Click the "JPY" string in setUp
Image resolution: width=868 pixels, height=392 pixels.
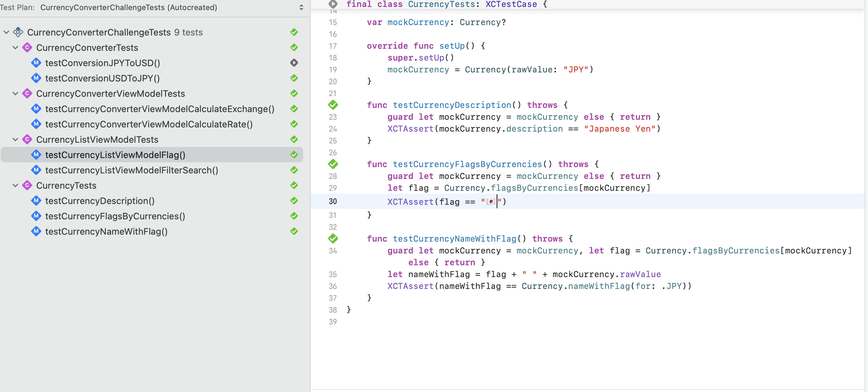coord(576,70)
